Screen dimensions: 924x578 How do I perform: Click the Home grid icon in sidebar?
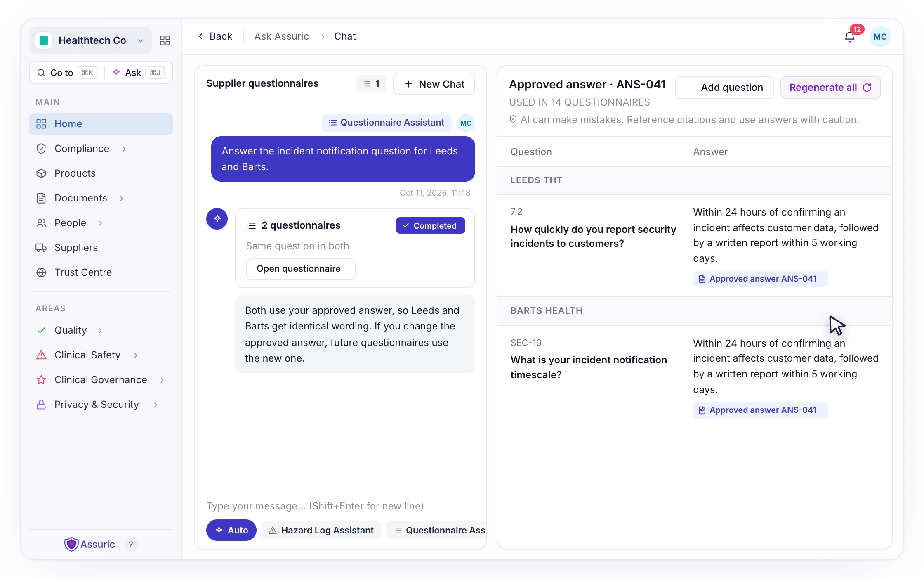pyautogui.click(x=41, y=124)
